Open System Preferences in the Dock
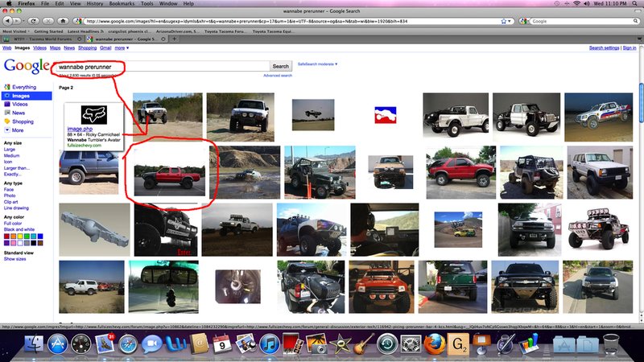The height and width of the screenshot is (362, 644). coord(411,343)
